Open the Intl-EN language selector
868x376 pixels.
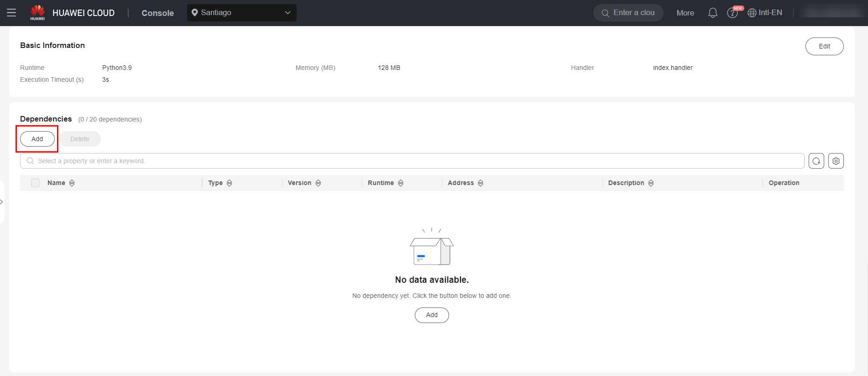pyautogui.click(x=765, y=13)
